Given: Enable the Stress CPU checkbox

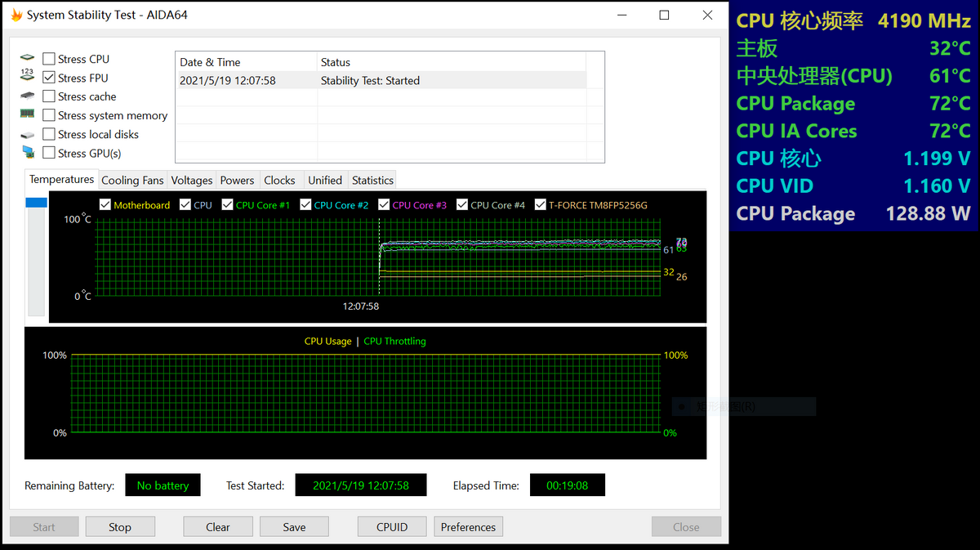Looking at the screenshot, I should 49,59.
